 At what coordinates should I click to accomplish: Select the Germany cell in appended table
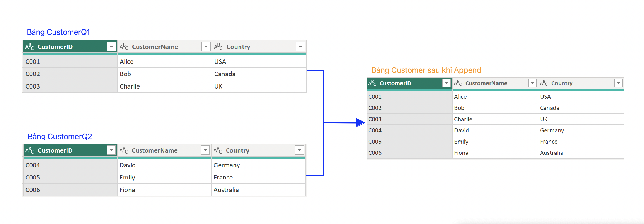[581, 130]
